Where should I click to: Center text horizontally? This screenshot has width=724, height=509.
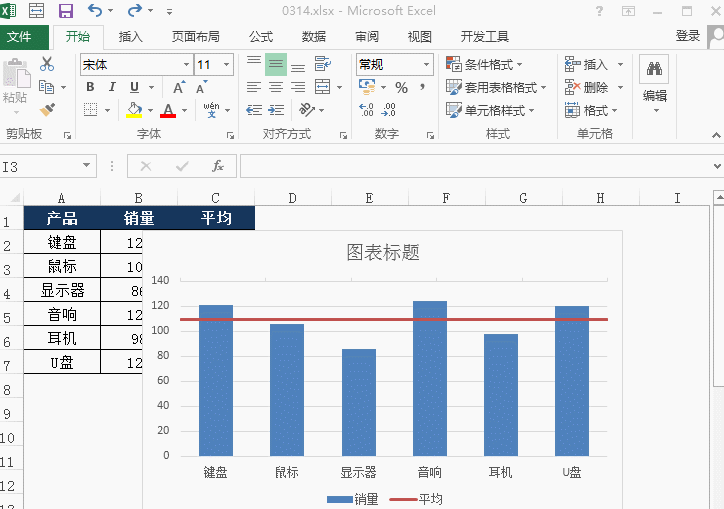coord(276,87)
